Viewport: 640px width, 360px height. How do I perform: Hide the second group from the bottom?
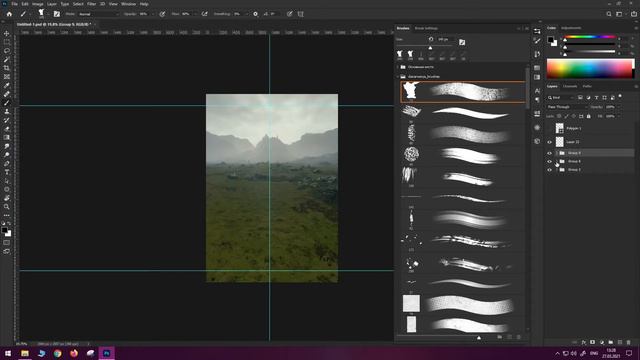click(x=549, y=161)
